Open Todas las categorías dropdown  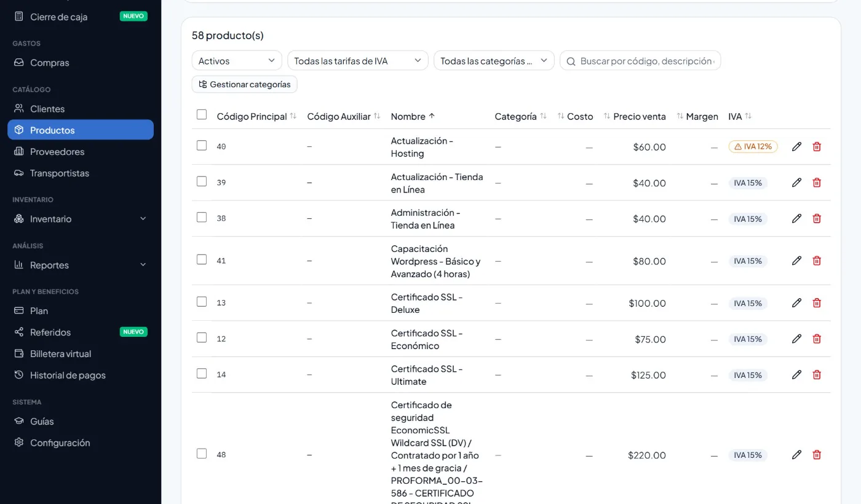tap(494, 61)
